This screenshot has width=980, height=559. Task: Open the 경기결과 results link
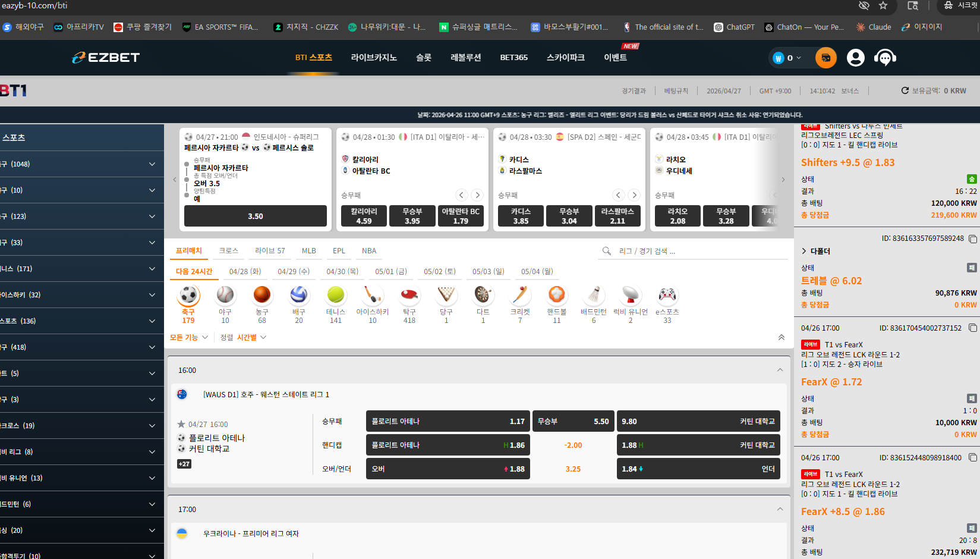pos(634,91)
